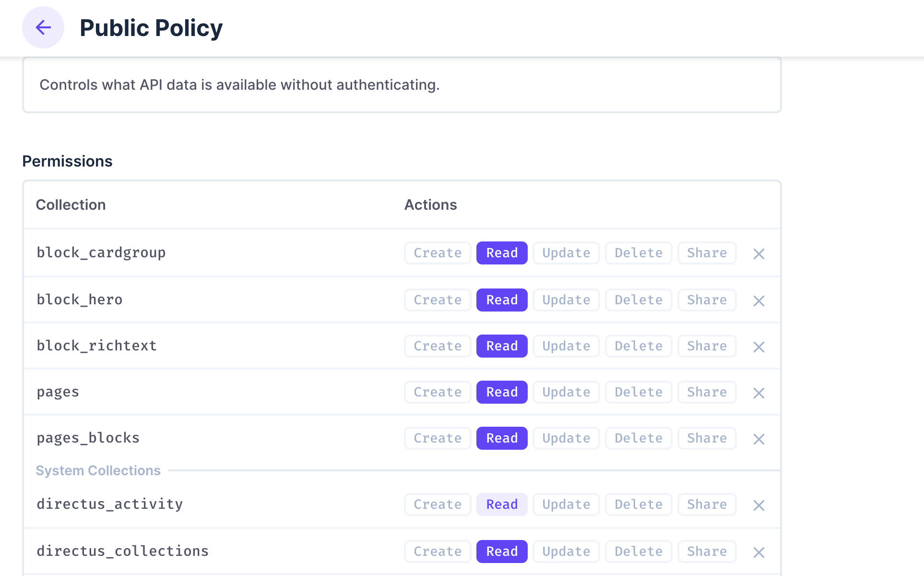Remove the pages permission row
924x576 pixels.
pos(758,393)
